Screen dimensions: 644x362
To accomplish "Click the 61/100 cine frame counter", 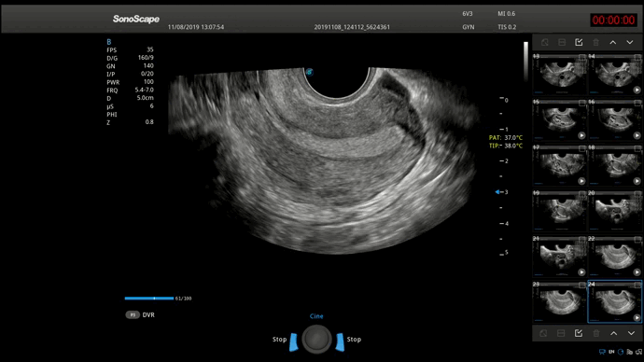I will coord(183,299).
